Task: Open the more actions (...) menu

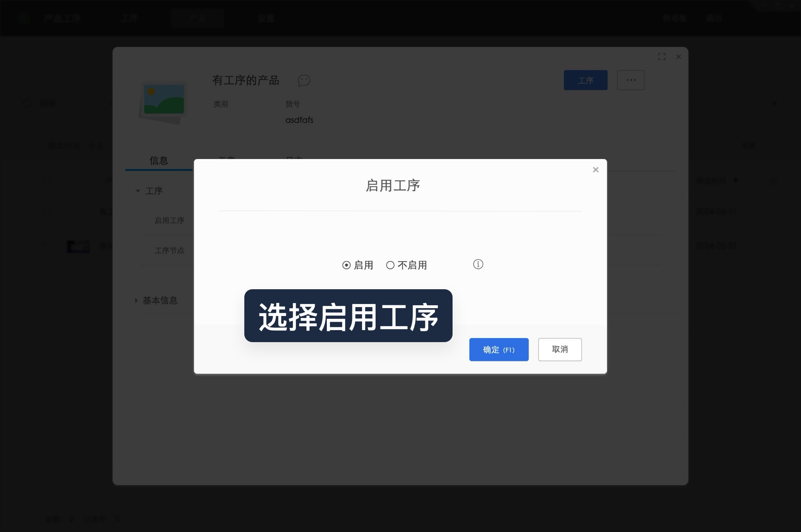Action: tap(631, 80)
